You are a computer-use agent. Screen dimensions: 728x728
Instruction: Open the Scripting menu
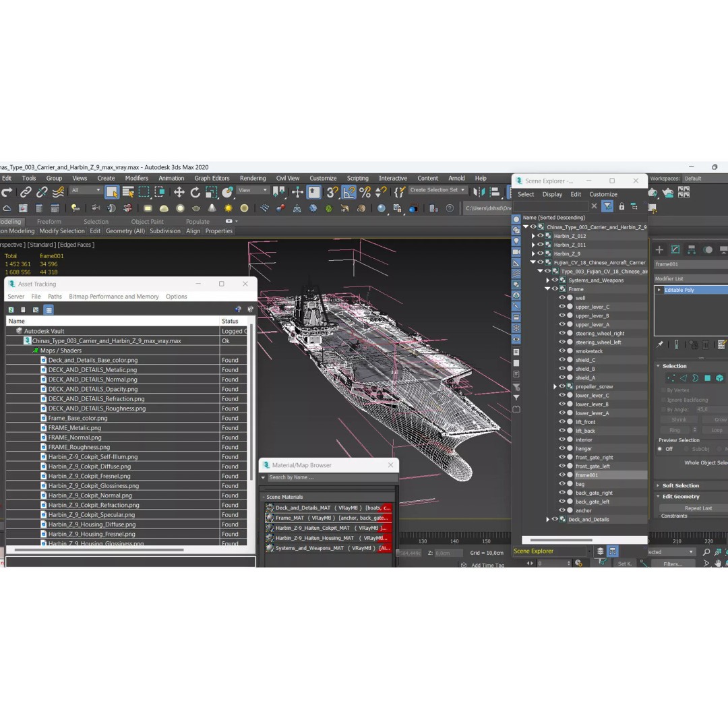coord(357,178)
